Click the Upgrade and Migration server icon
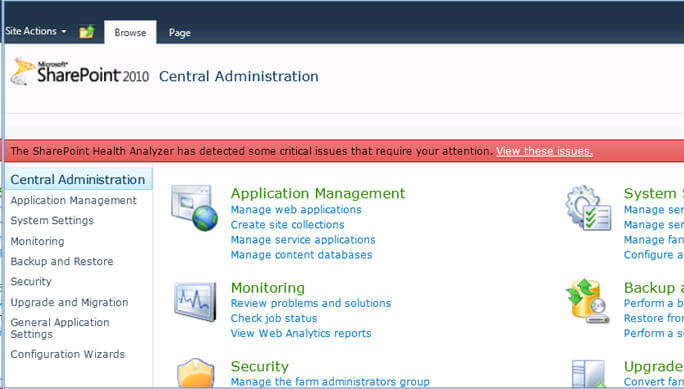684x389 pixels. point(589,374)
